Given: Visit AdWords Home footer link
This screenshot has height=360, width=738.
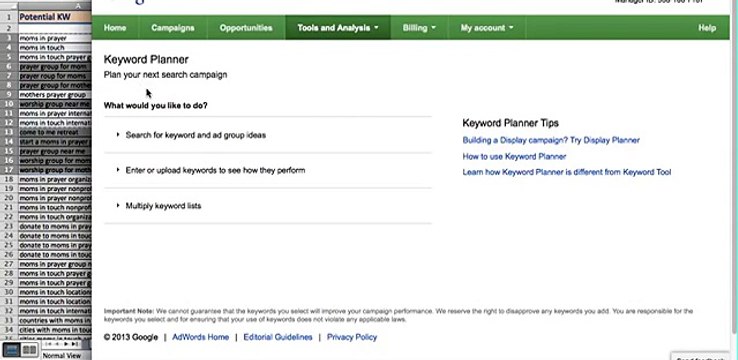Looking at the screenshot, I should (201, 337).
